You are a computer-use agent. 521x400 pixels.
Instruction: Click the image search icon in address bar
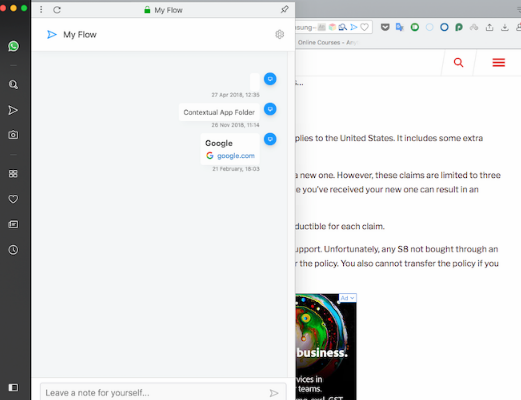(343, 27)
